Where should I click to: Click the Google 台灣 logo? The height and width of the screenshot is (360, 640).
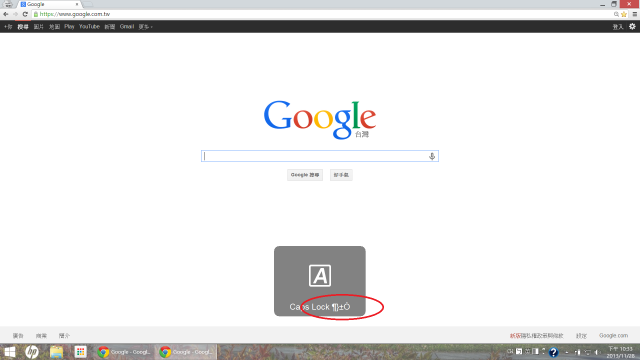(x=320, y=120)
